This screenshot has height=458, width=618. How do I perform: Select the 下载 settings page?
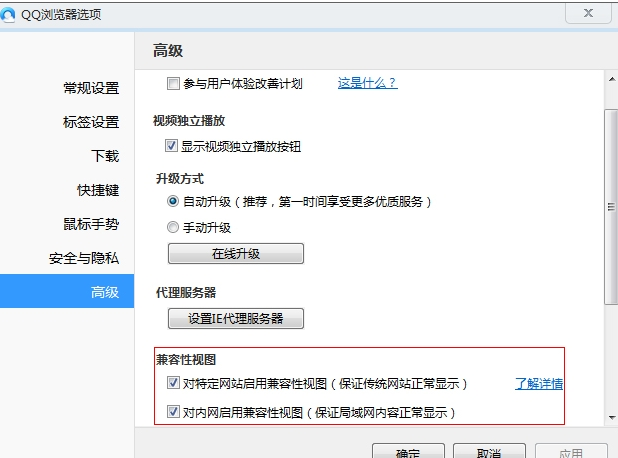[105, 156]
